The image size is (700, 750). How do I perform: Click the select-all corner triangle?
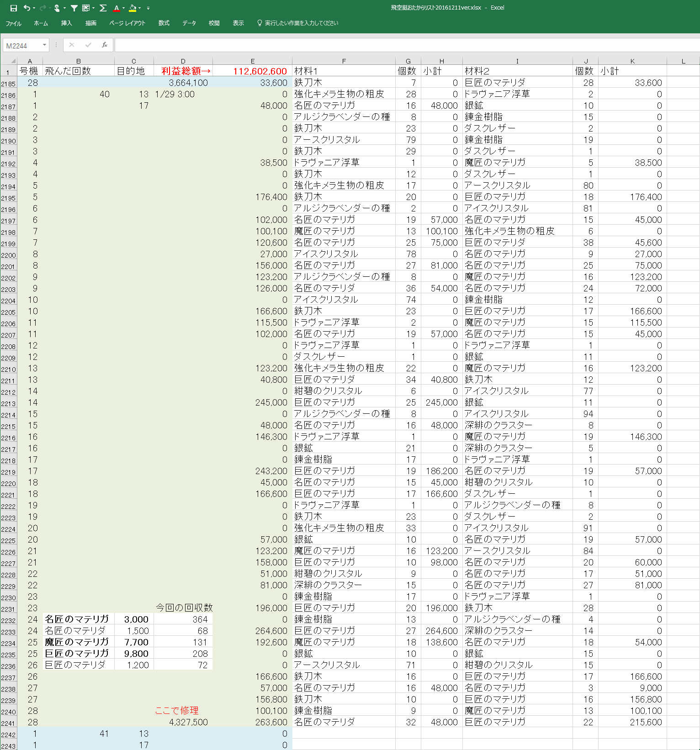coord(13,61)
